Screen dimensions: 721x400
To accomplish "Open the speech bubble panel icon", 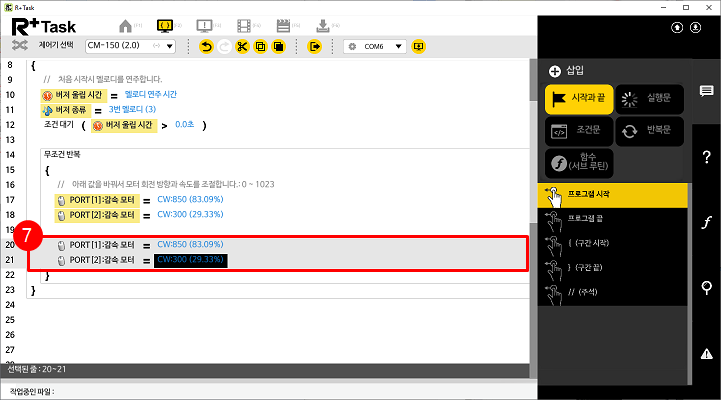I will (x=706, y=91).
